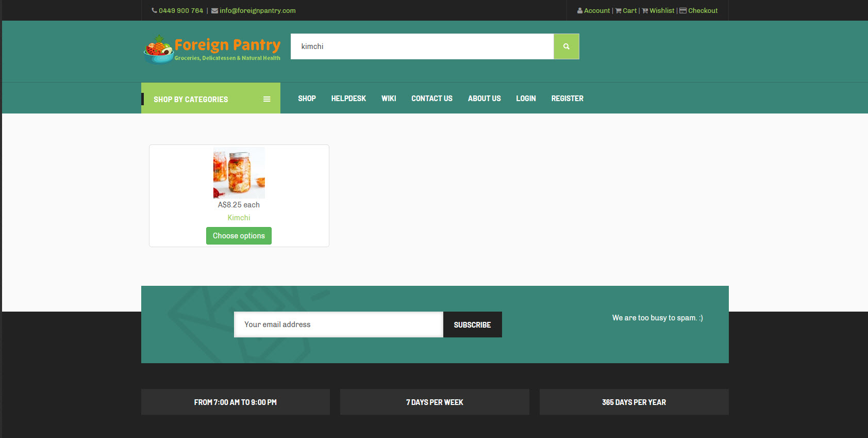Screen dimensions: 868x438
Task: Open the Login page
Action: tap(526, 99)
